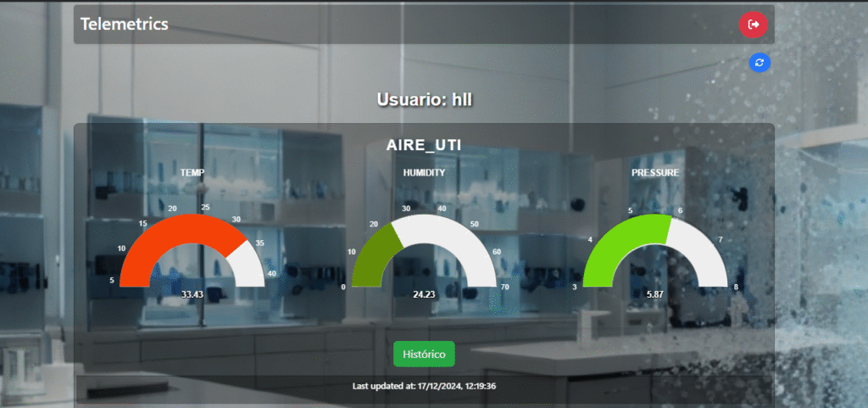Select the PRESSURE gauge label
Screen dimensions: 868x408
[x=654, y=172]
